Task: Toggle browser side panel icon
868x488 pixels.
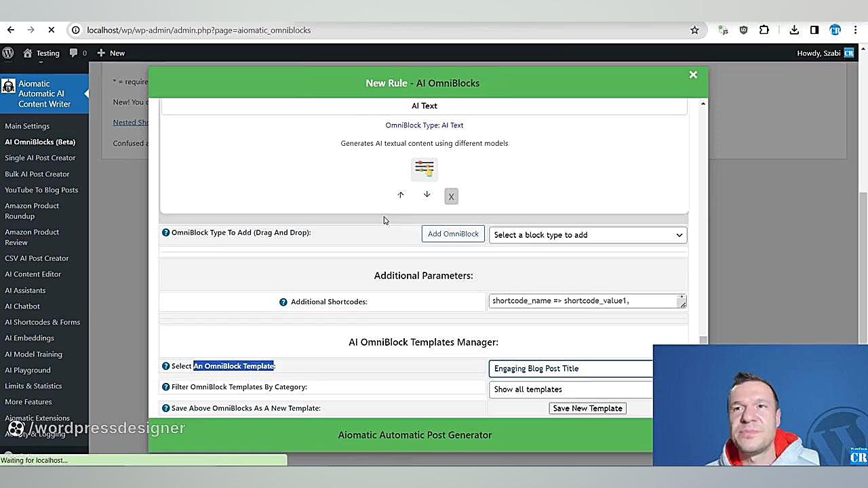Action: pyautogui.click(x=814, y=30)
